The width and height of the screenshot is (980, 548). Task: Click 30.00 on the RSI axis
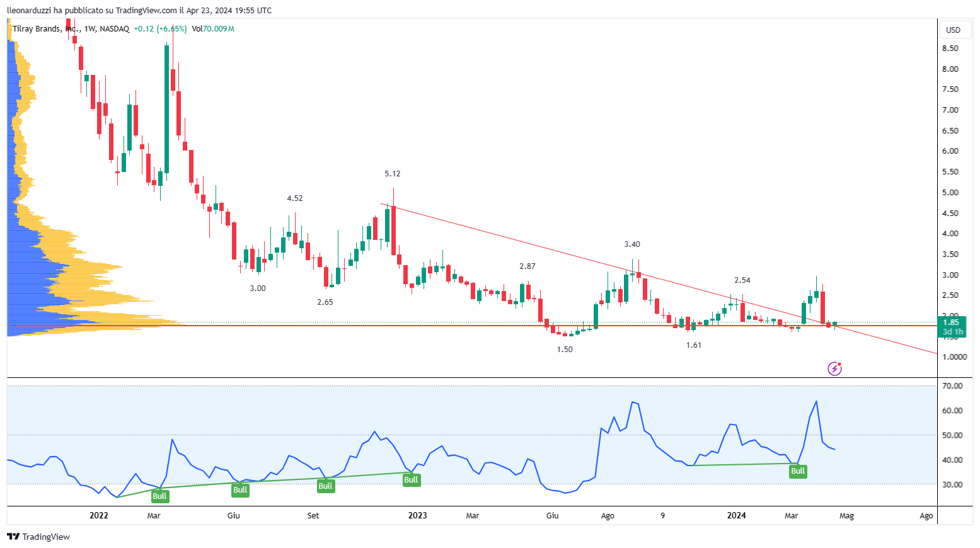pyautogui.click(x=952, y=485)
